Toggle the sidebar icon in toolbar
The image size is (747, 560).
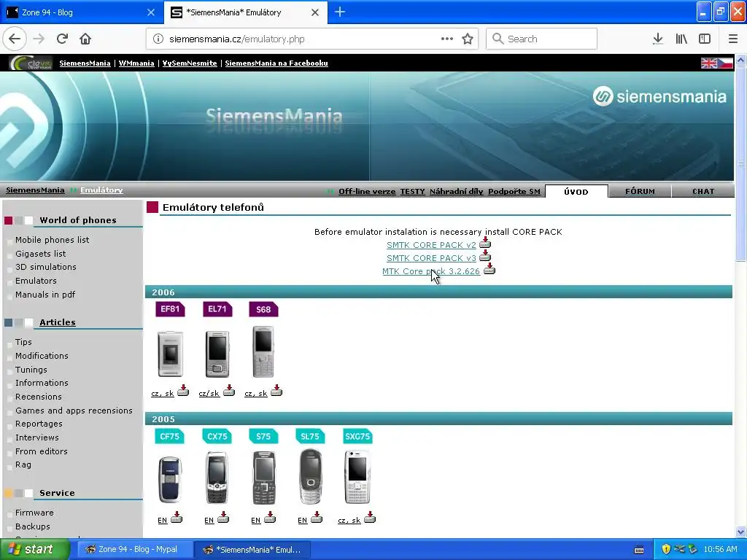705,39
